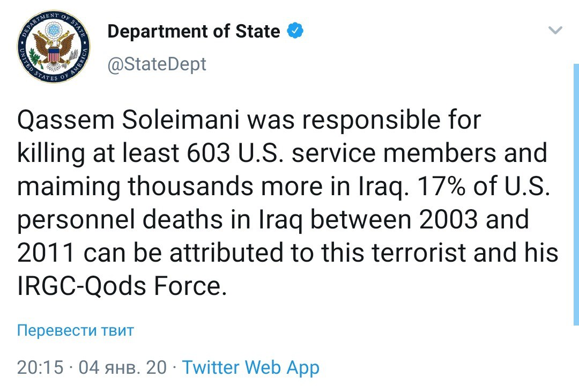Open the Department of State profile name
Screen dimensions: 579x392
click(194, 32)
